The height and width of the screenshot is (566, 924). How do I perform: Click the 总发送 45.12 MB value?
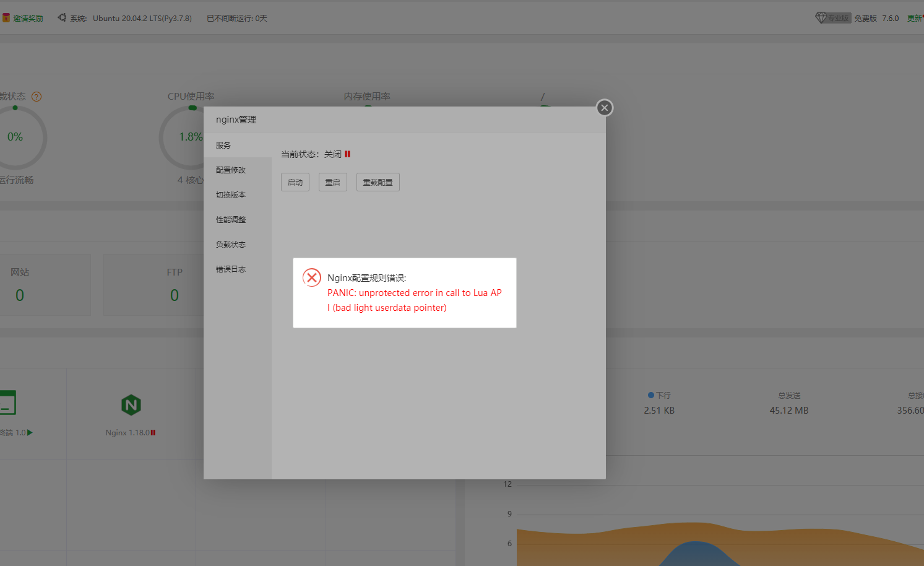[x=789, y=411]
